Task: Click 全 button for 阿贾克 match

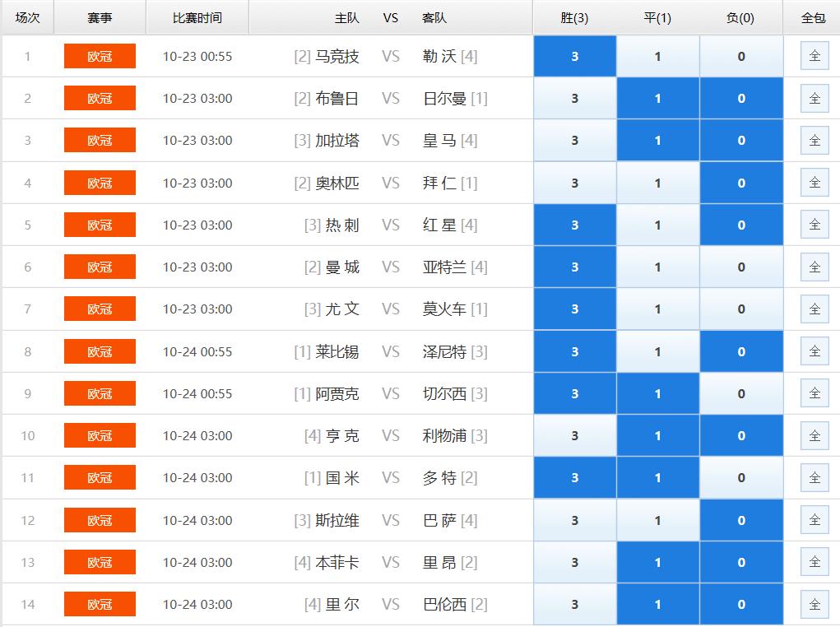Action: click(x=814, y=393)
